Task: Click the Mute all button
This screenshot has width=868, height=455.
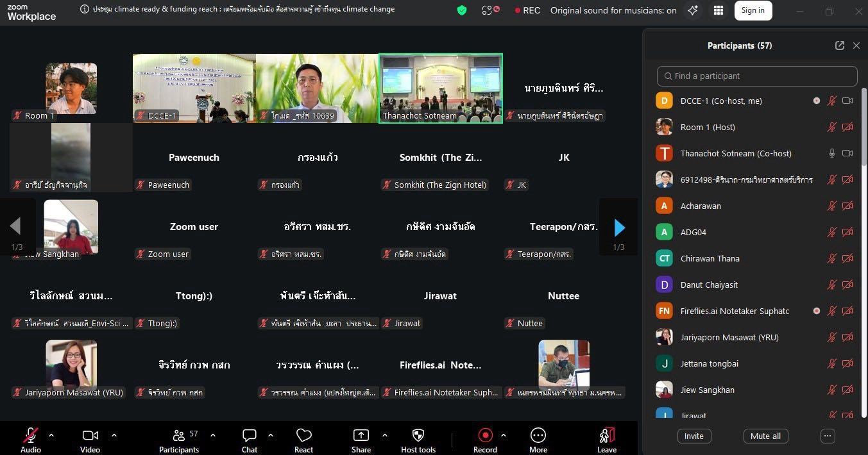Action: pyautogui.click(x=766, y=436)
